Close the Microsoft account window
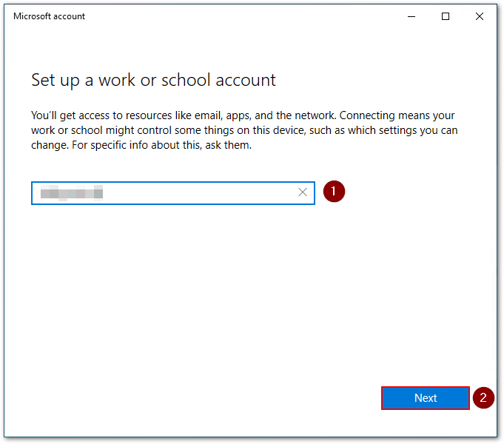 point(480,16)
